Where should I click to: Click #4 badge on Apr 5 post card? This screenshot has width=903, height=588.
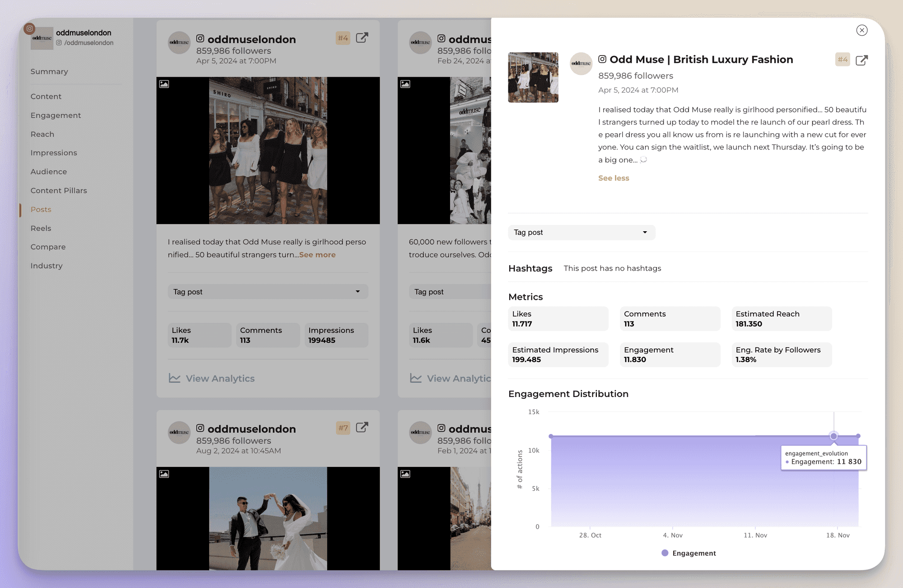(343, 38)
